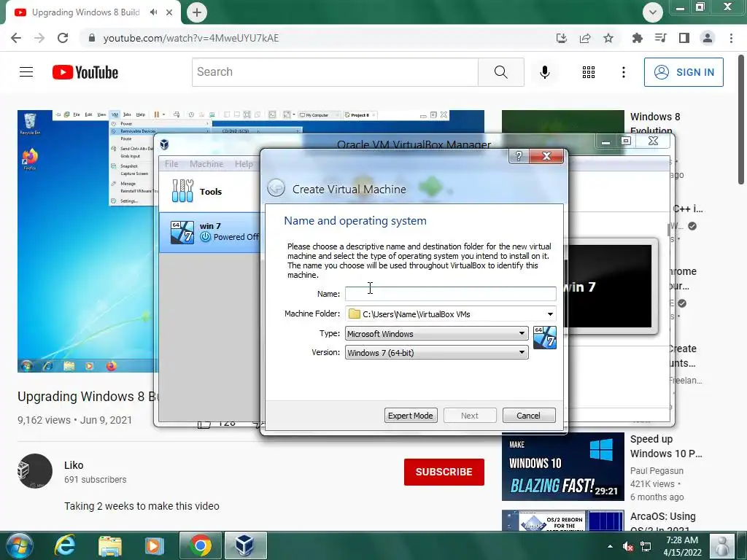The width and height of the screenshot is (747, 560).
Task: Open the Type dropdown showing Microsoft Windows
Action: pos(436,333)
